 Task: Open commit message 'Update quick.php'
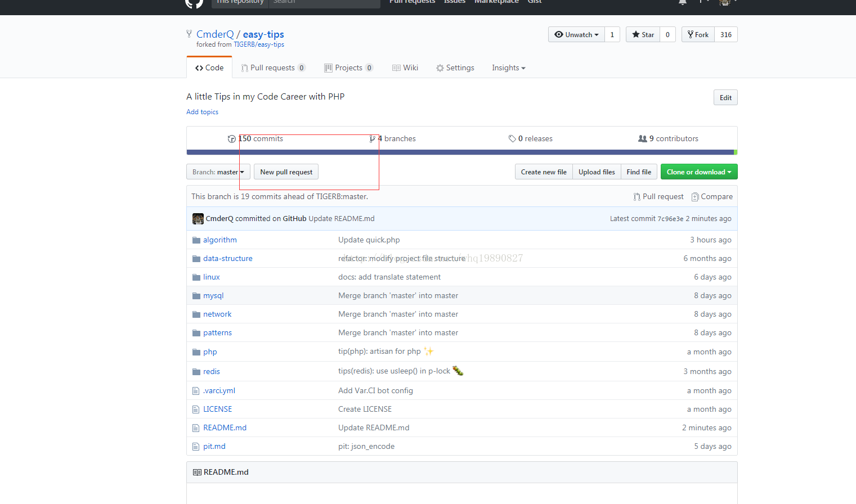pos(369,240)
